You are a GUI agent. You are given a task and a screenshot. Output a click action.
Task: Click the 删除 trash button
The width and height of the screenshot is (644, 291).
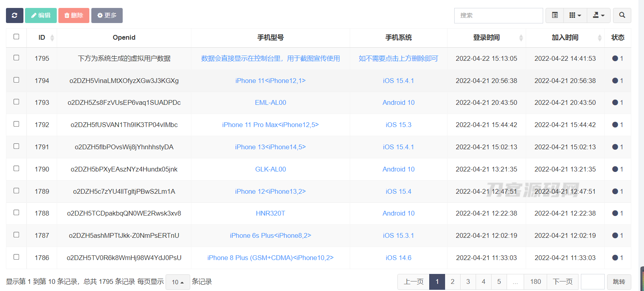[74, 15]
